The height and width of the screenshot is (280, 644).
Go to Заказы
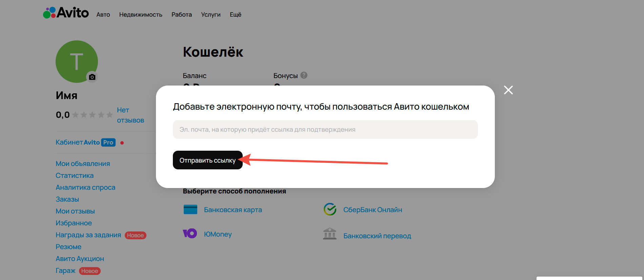(x=67, y=199)
